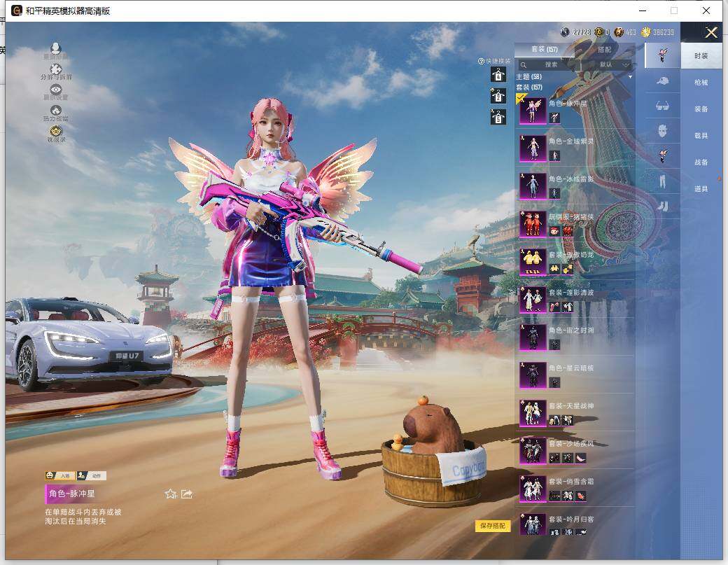The image size is (728, 565).
Task: Select the 套装-吟月归客 outfit thumbnail
Action: click(533, 524)
